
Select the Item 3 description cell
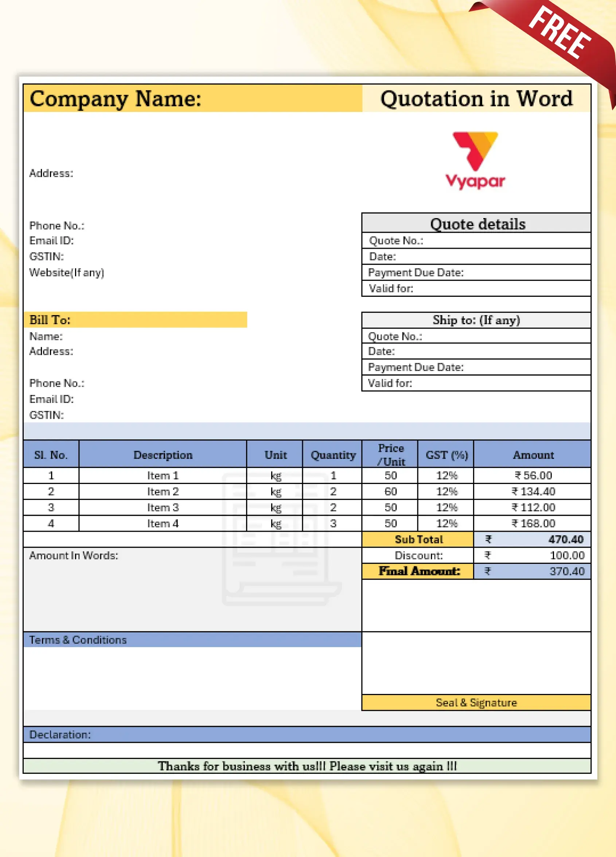pos(163,508)
